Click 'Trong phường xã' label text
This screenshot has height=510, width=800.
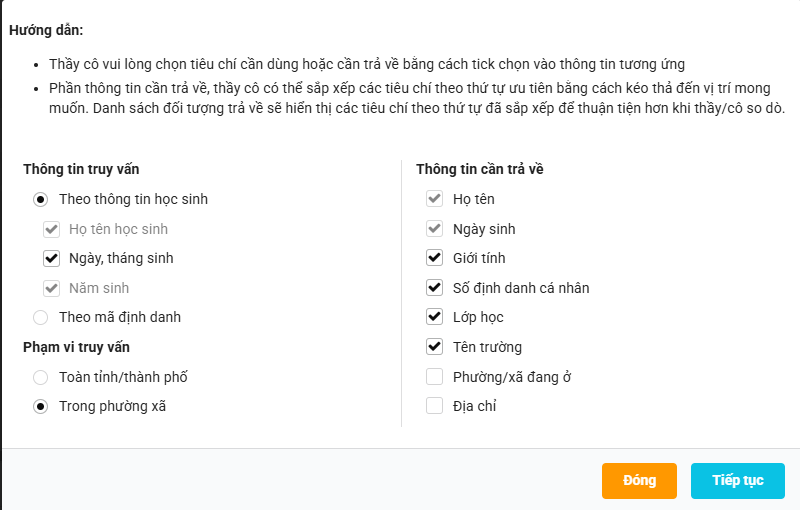pyautogui.click(x=112, y=406)
